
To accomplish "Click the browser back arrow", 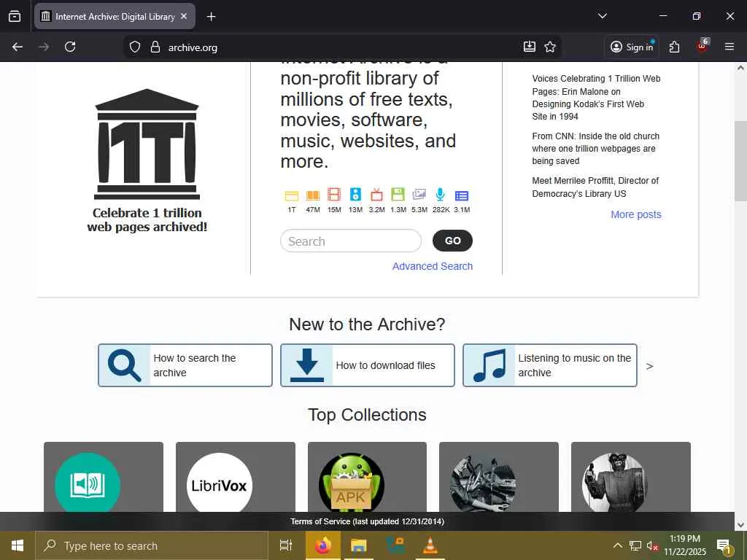I will coord(18,47).
